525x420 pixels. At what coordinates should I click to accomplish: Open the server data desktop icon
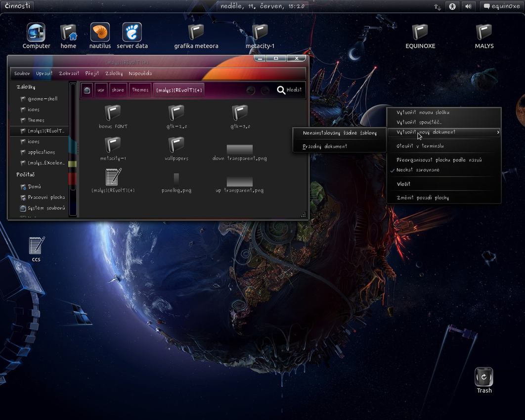(x=132, y=33)
